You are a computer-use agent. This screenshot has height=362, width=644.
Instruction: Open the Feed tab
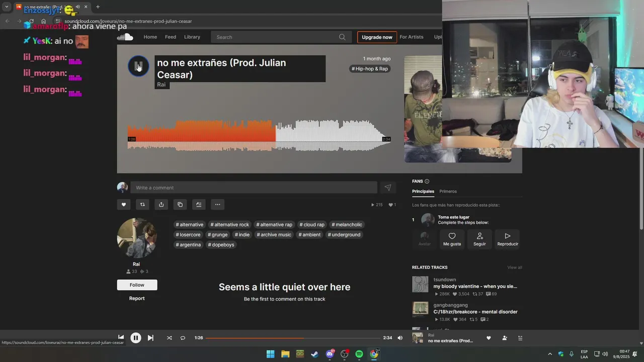[x=171, y=37]
